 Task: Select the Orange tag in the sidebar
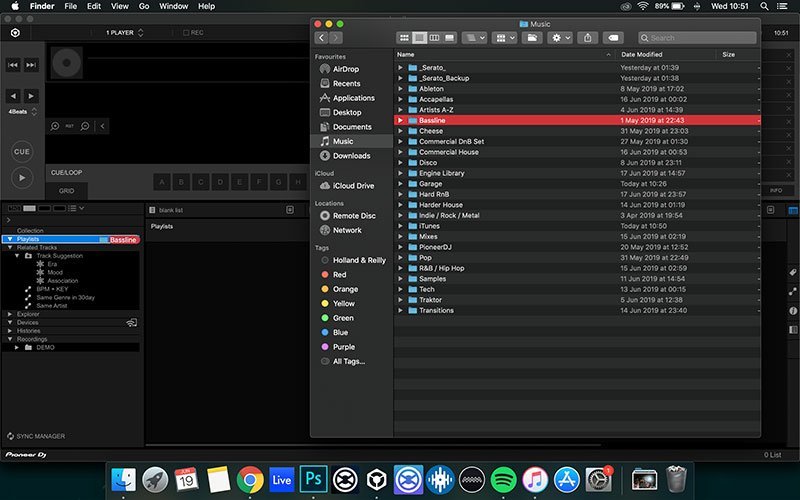(x=345, y=289)
